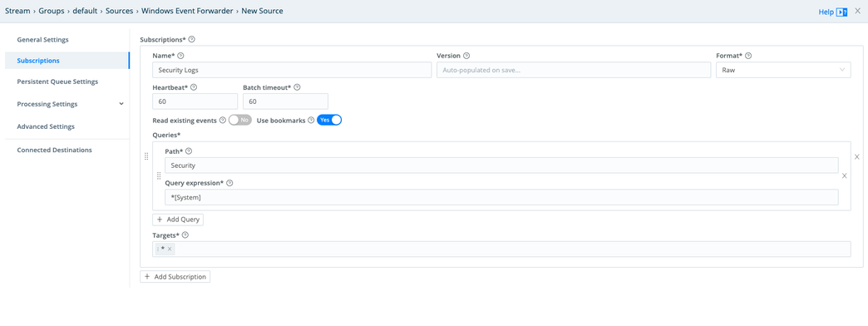Click the Add Subscription button

[175, 277]
